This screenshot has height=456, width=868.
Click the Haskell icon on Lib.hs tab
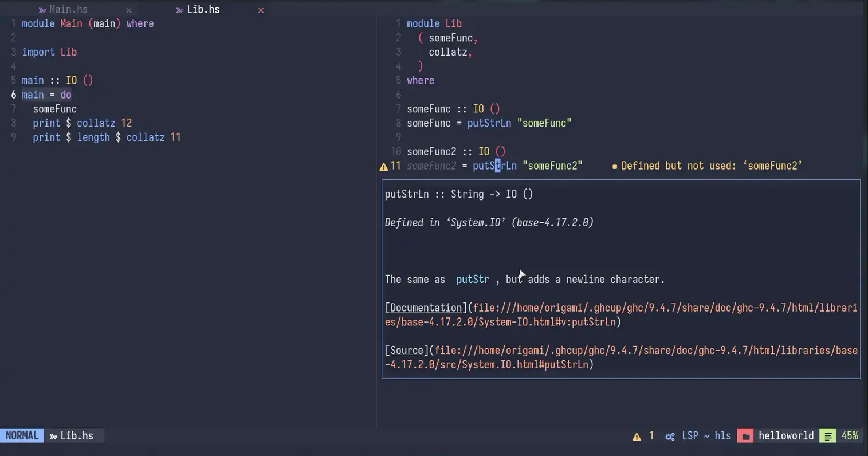click(x=180, y=10)
